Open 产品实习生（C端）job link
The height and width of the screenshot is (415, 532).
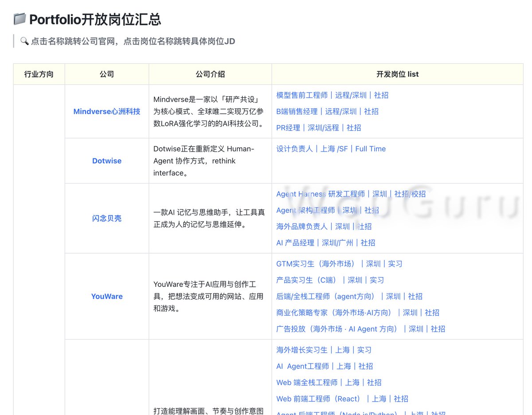(x=330, y=280)
